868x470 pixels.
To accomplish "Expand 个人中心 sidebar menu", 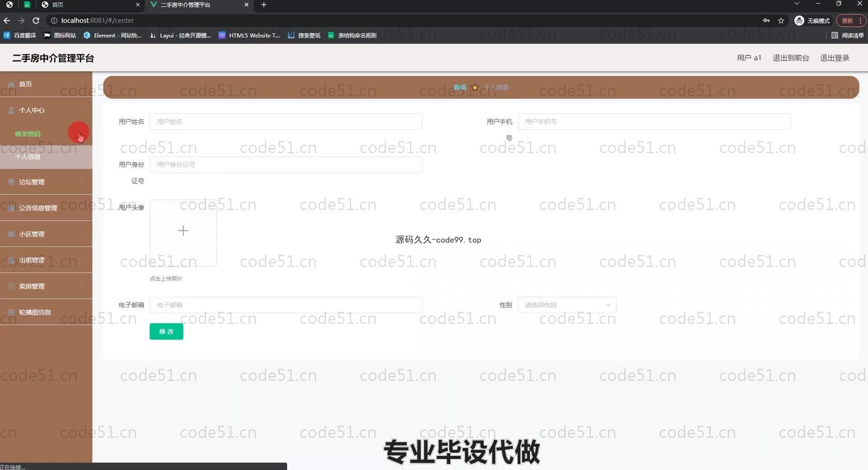I will pos(46,110).
